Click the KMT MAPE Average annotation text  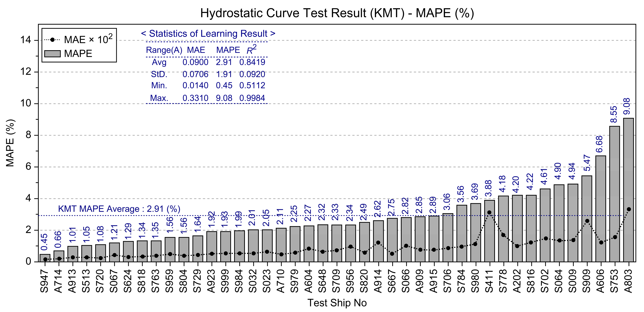[x=119, y=209]
